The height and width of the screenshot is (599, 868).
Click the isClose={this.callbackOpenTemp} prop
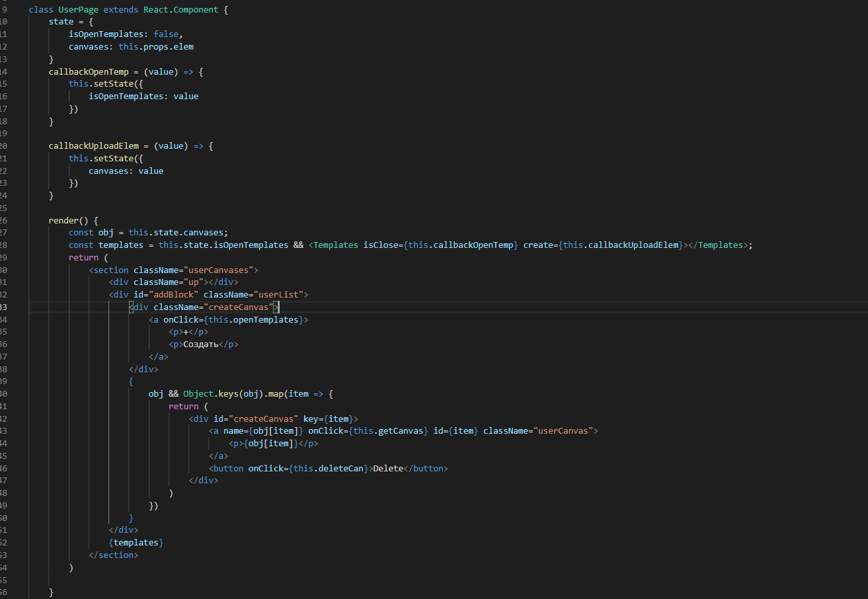tap(441, 245)
